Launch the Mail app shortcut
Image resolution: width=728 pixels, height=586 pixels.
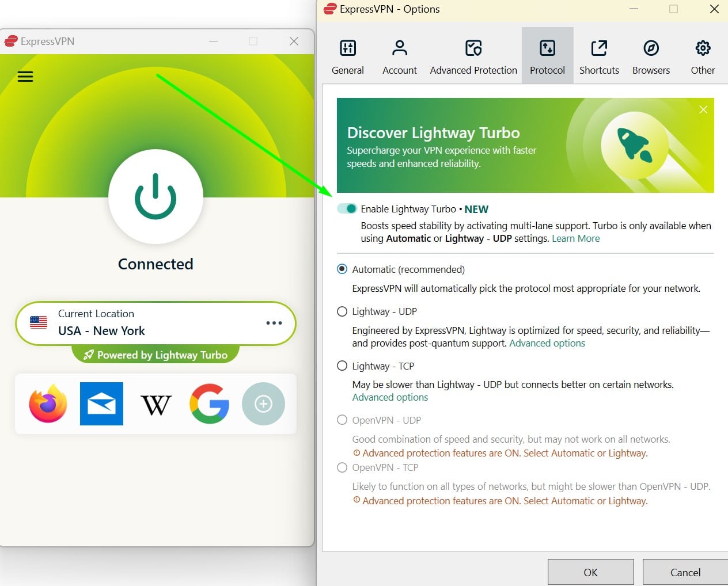[101, 404]
